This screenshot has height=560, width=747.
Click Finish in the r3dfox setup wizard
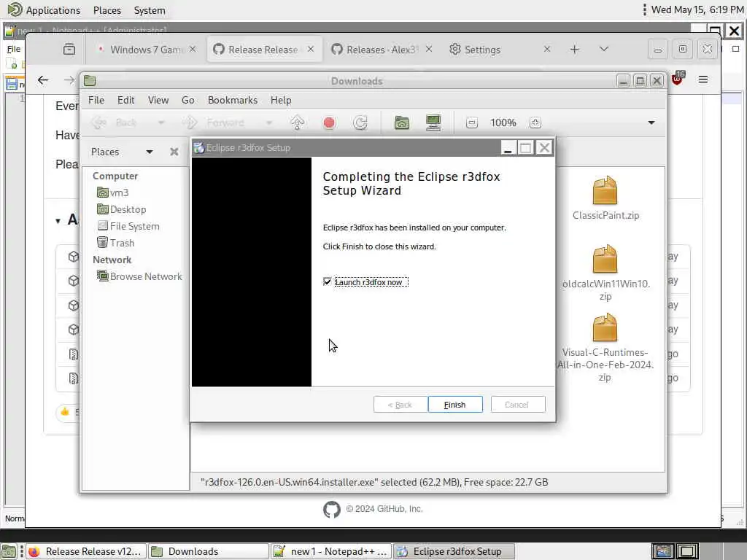(x=455, y=405)
